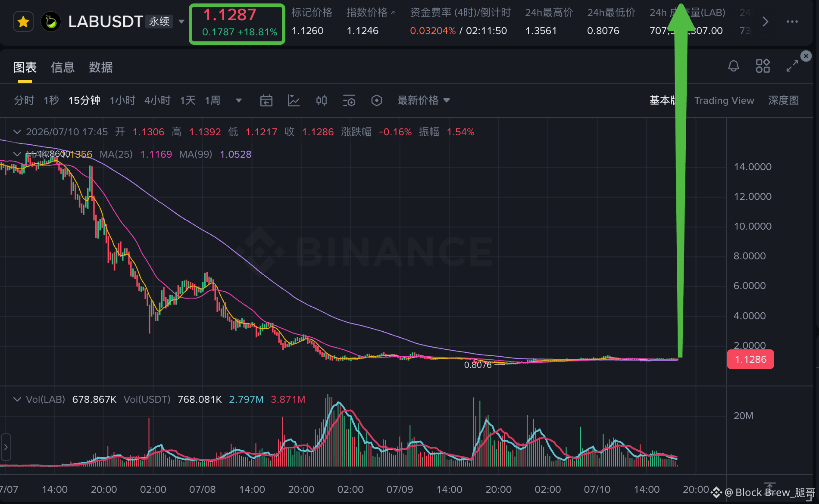Select the 1周 interval

pyautogui.click(x=213, y=100)
